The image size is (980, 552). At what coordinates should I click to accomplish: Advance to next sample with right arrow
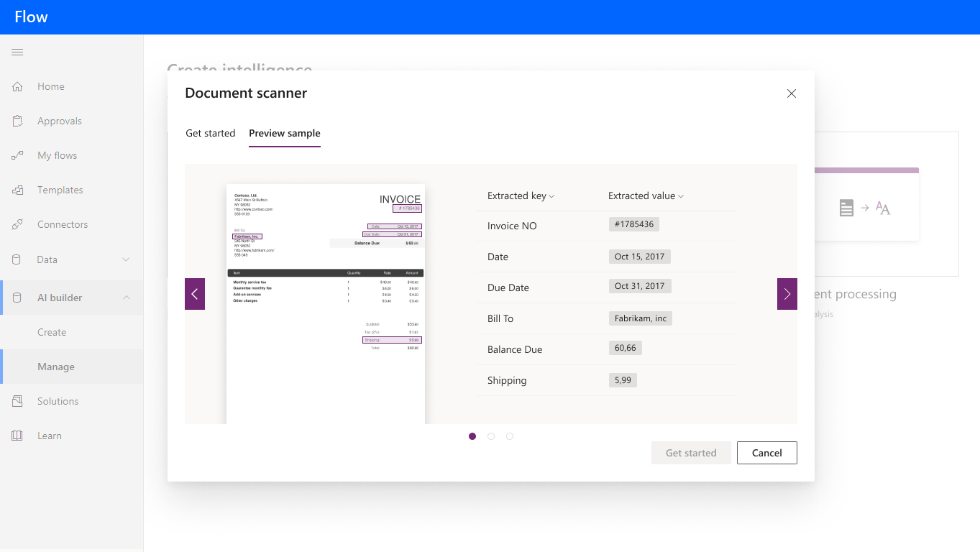787,294
